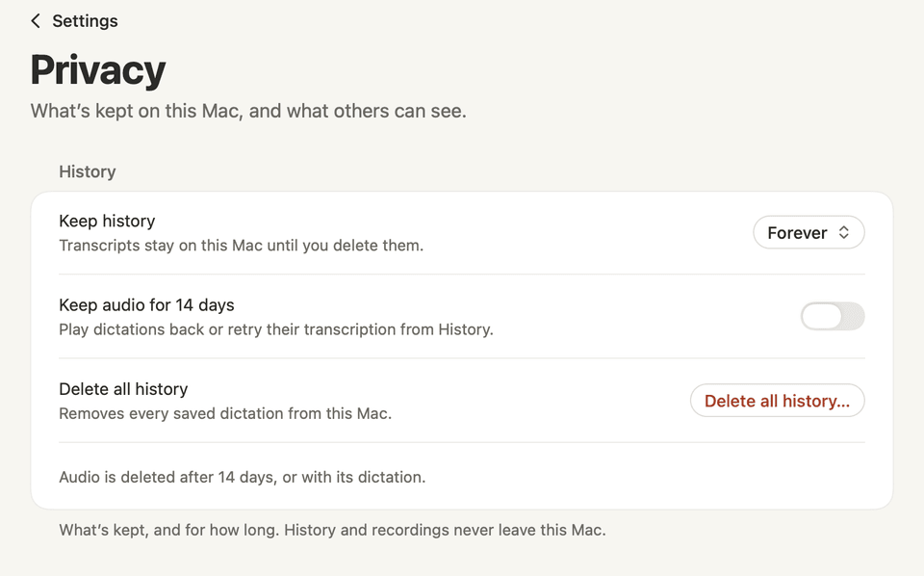The height and width of the screenshot is (576, 924).
Task: Click 'Play dictations back or retry' description
Action: pyautogui.click(x=276, y=329)
